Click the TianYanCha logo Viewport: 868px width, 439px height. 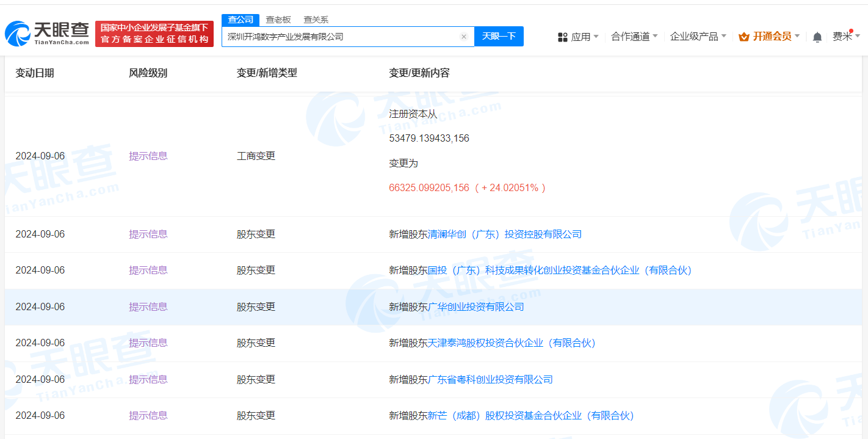47,34
